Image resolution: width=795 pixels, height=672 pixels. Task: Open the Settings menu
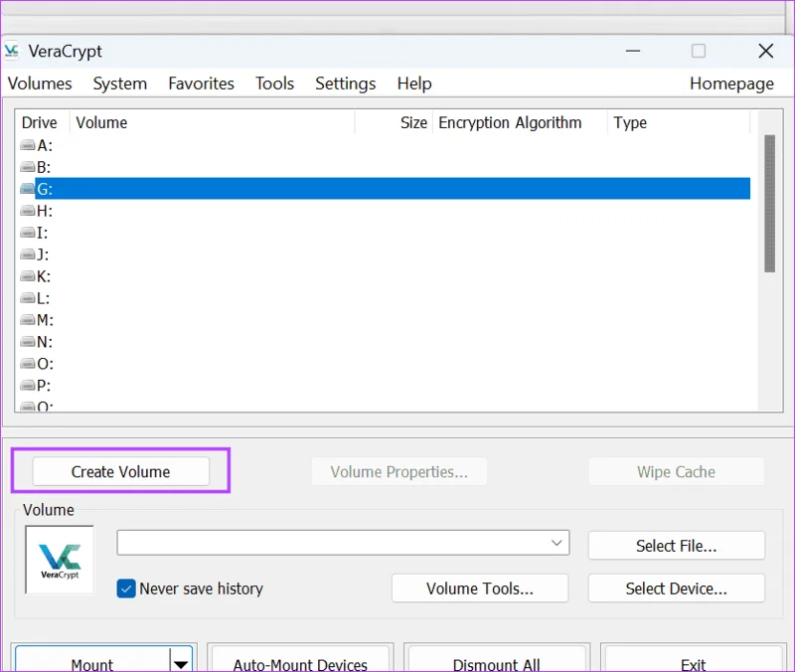346,84
